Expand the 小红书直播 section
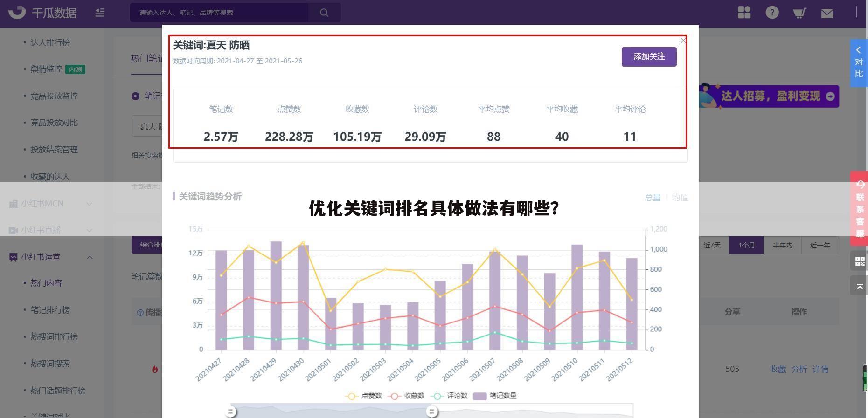The height and width of the screenshot is (418, 868). [50, 230]
